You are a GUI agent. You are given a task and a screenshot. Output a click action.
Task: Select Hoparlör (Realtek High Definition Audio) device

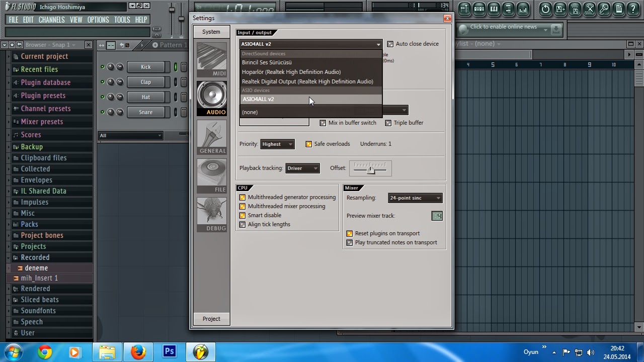(x=311, y=72)
